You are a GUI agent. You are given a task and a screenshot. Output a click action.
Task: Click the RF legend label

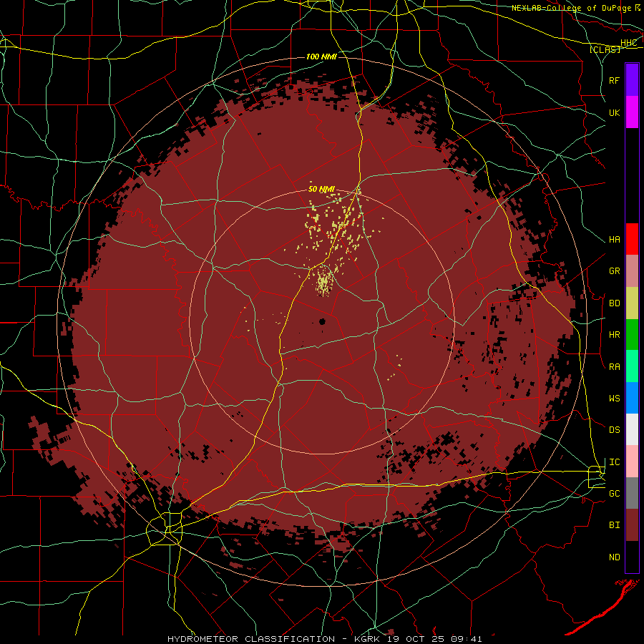tap(614, 80)
